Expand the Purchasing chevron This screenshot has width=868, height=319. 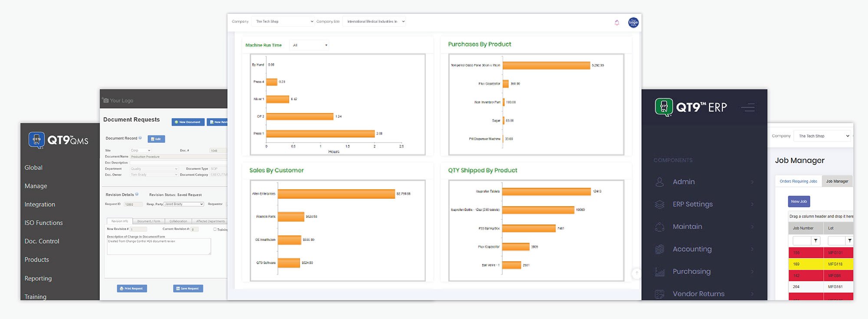(752, 272)
